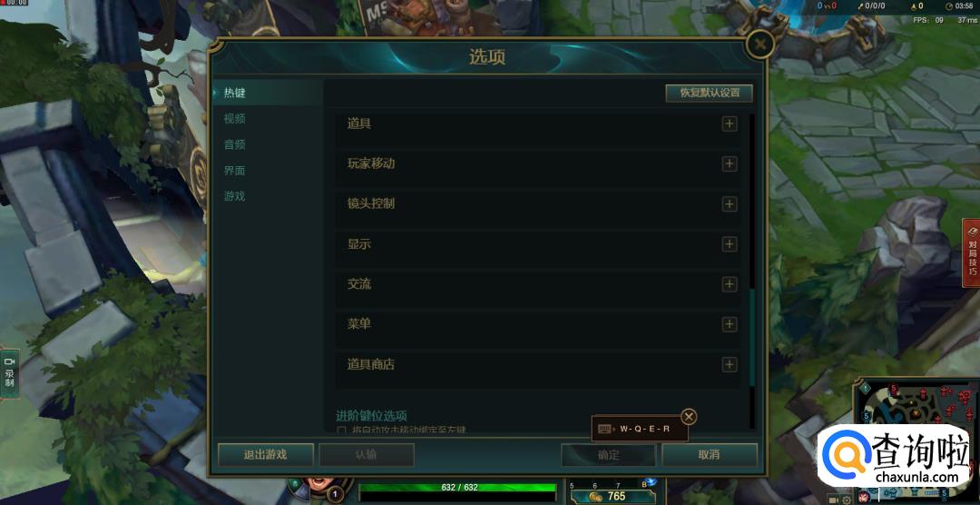Switch to the 音频 settings tab
980x505 pixels.
235,144
